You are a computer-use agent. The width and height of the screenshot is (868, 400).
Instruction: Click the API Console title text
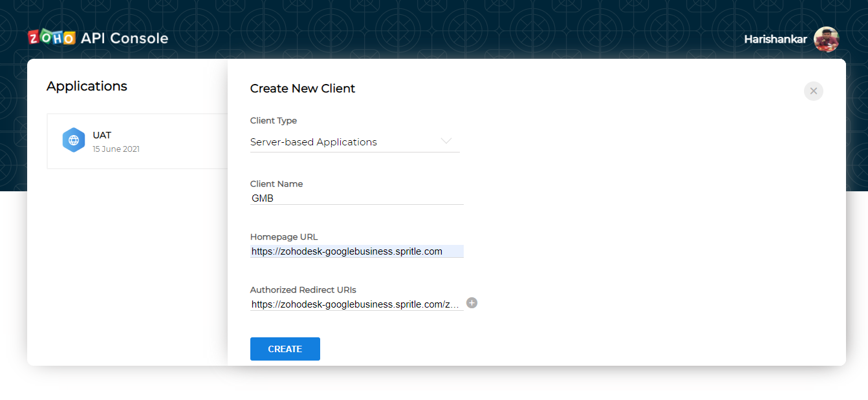(x=125, y=38)
